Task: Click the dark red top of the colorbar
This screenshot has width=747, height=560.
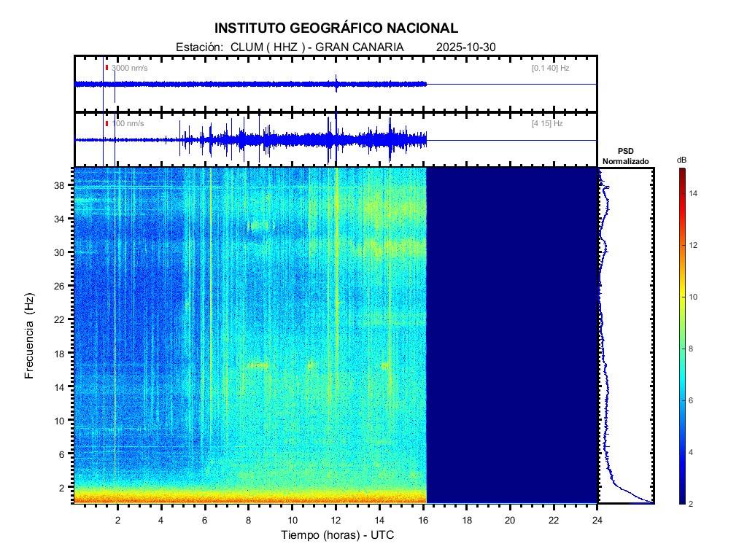Action: (x=681, y=172)
